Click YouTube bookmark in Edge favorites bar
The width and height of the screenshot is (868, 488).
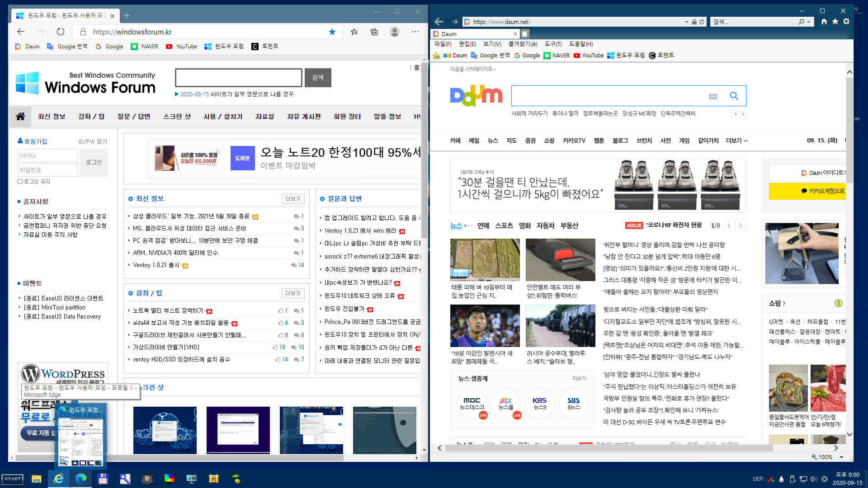(181, 47)
